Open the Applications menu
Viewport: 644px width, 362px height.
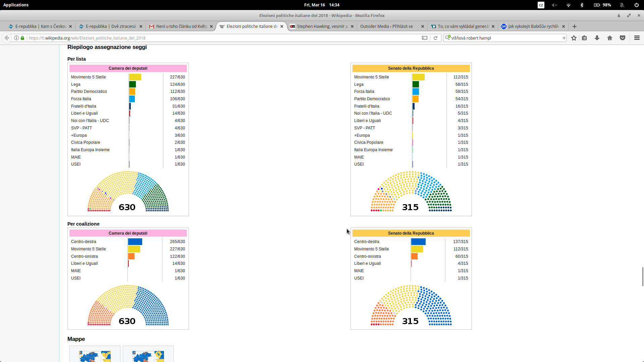tap(16, 5)
